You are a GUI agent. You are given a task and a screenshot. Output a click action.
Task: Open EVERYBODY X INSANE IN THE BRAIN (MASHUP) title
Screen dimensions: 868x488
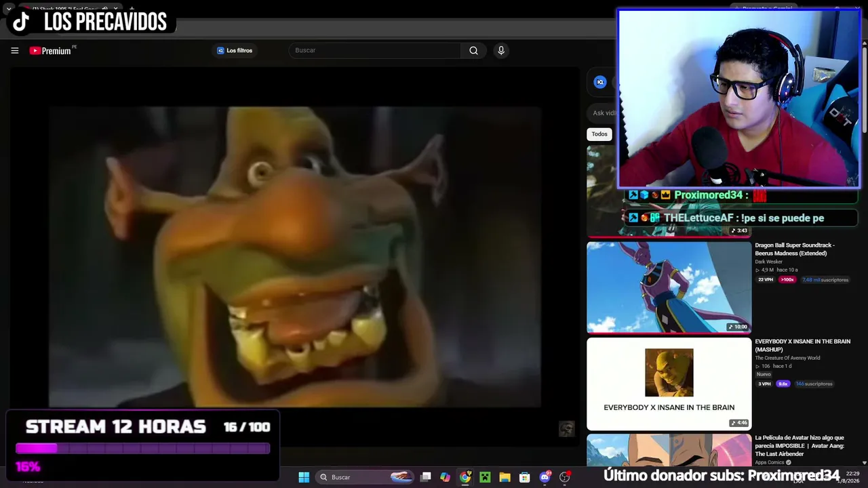[x=802, y=346]
